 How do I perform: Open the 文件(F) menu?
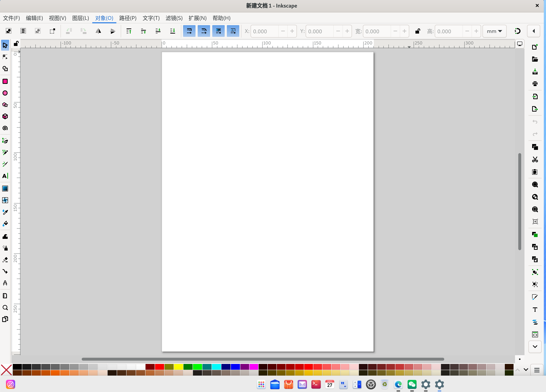(x=11, y=18)
